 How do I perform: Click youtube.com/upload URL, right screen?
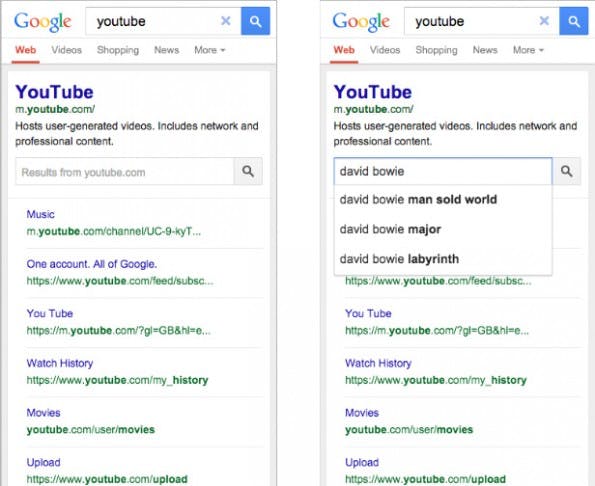pyautogui.click(x=425, y=479)
